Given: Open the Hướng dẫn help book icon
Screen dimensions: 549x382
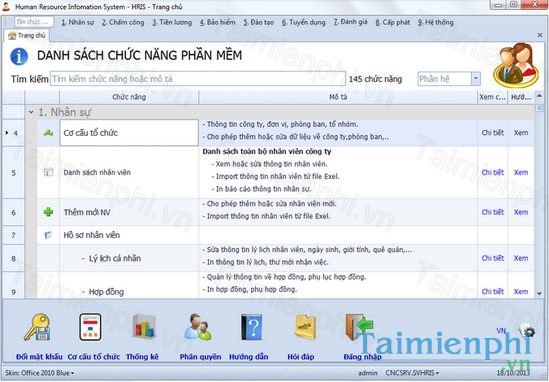Looking at the screenshot, I should tap(251, 327).
